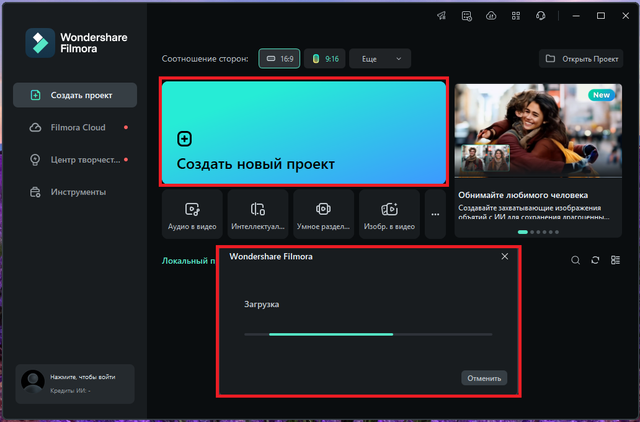
Task: Expand the Еще aspect ratio dropdown
Action: pyautogui.click(x=380, y=59)
